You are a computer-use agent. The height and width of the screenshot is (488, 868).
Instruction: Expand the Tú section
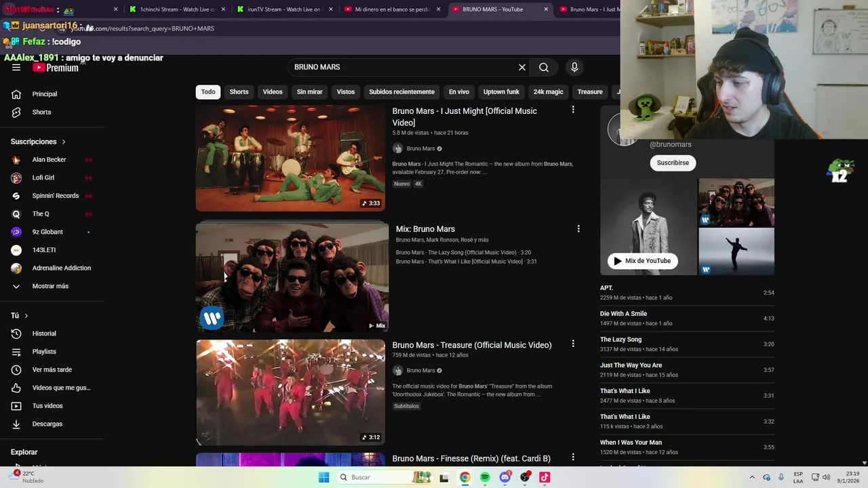click(20, 316)
